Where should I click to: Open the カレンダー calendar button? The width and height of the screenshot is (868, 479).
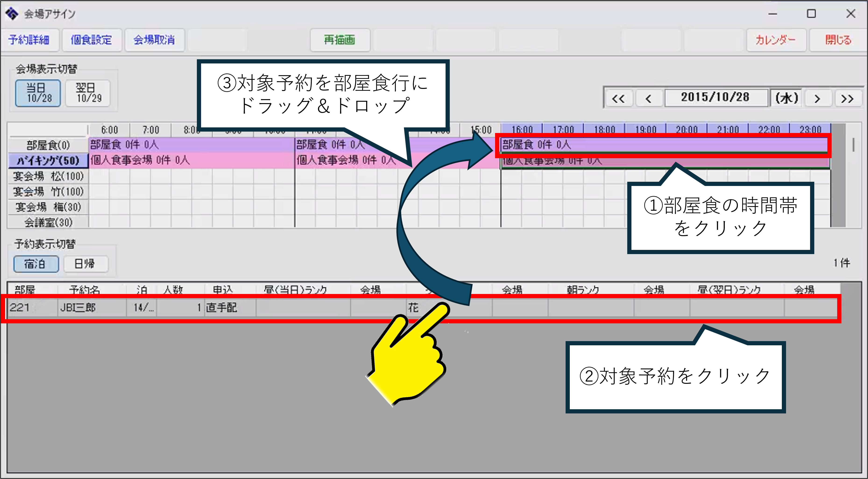point(775,40)
